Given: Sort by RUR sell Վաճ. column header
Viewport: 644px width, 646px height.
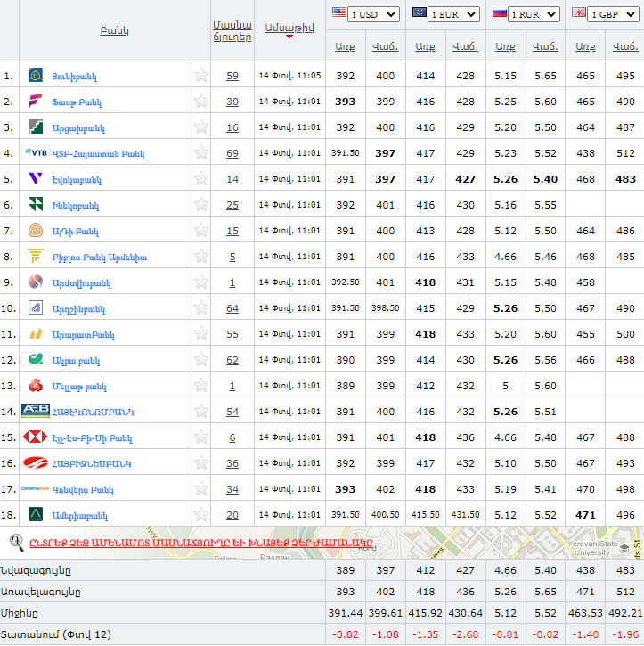Looking at the screenshot, I should click(x=545, y=46).
